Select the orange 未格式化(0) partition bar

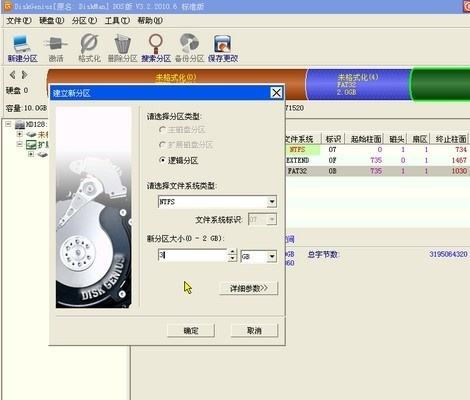coord(176,78)
